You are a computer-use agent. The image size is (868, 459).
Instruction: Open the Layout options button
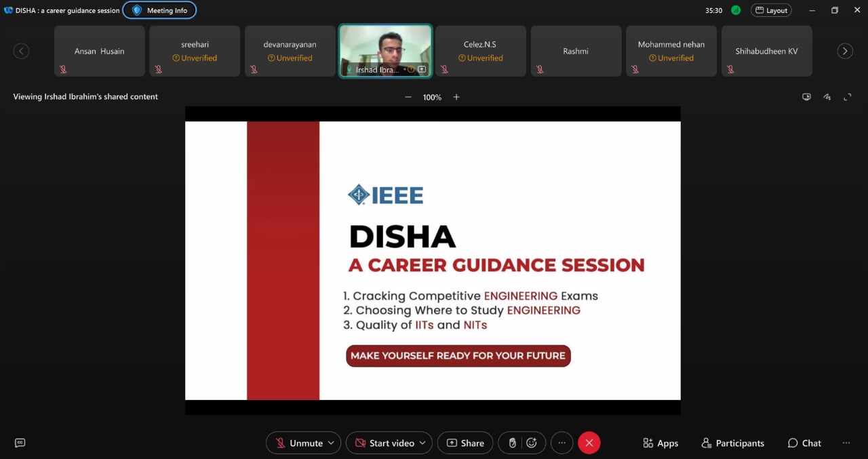coord(771,10)
